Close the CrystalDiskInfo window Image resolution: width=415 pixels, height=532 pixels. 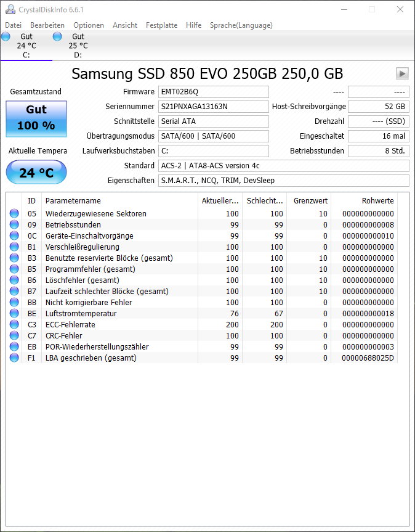pyautogui.click(x=400, y=9)
